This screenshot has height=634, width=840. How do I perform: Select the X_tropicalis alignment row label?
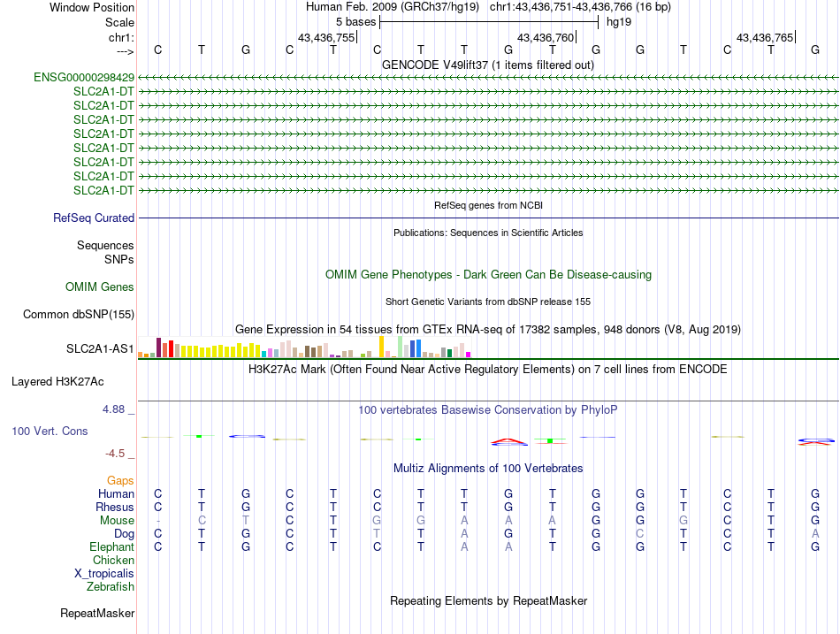point(104,574)
